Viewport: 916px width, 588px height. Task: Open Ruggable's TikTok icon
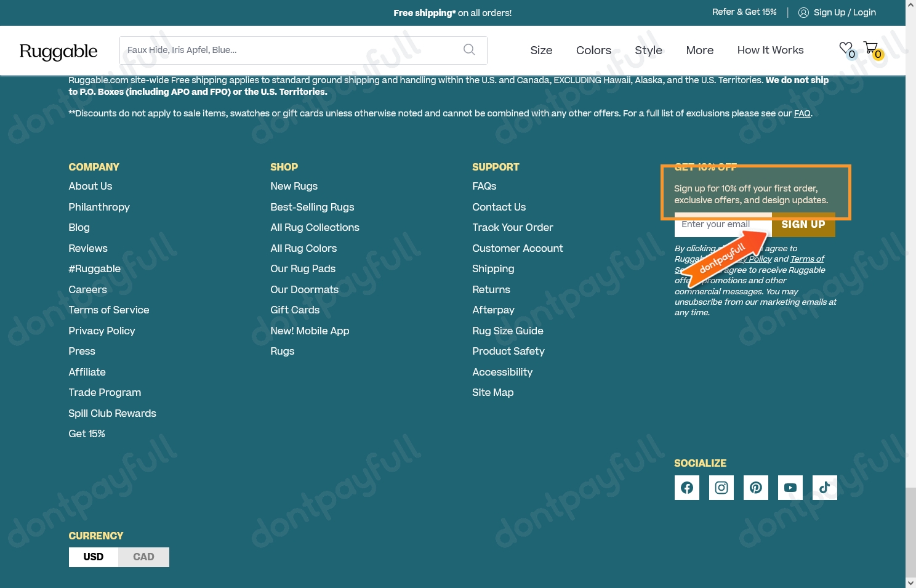coord(825,488)
